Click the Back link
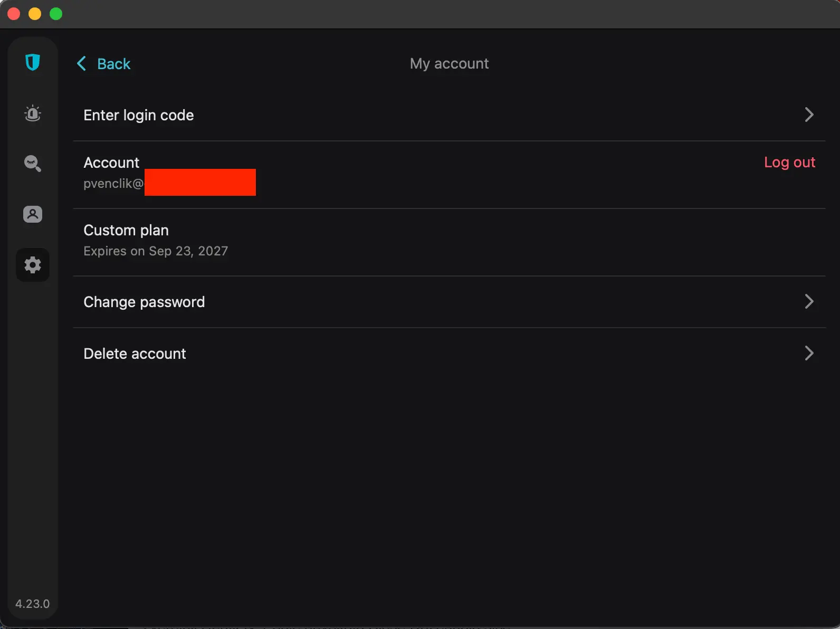Viewport: 840px width, 629px height. click(113, 63)
